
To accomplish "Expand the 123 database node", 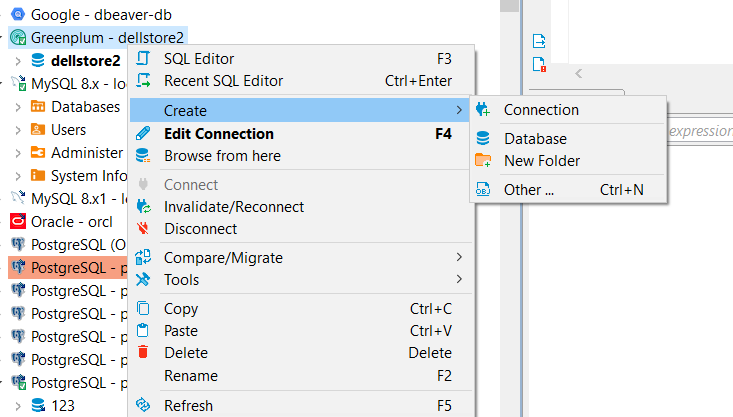I will coord(18,406).
